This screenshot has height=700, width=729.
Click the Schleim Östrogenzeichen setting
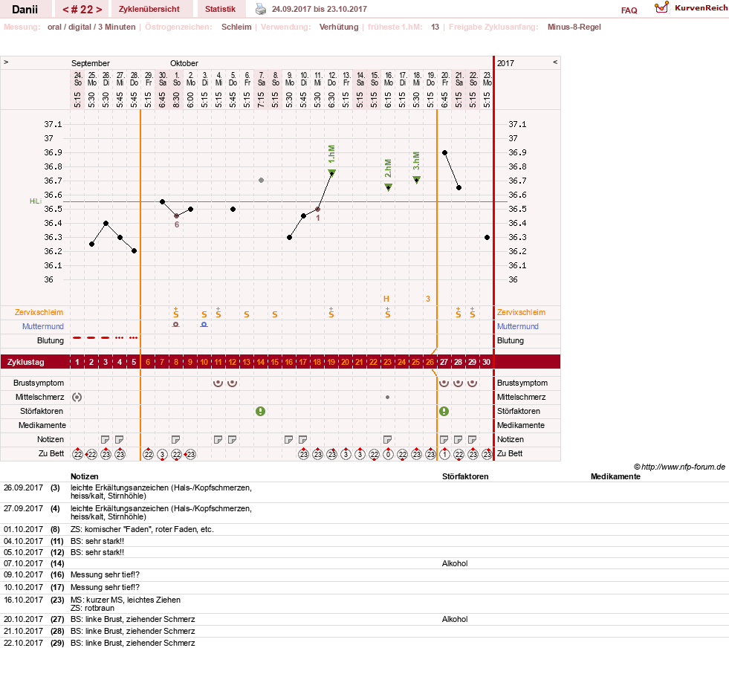[x=236, y=27]
